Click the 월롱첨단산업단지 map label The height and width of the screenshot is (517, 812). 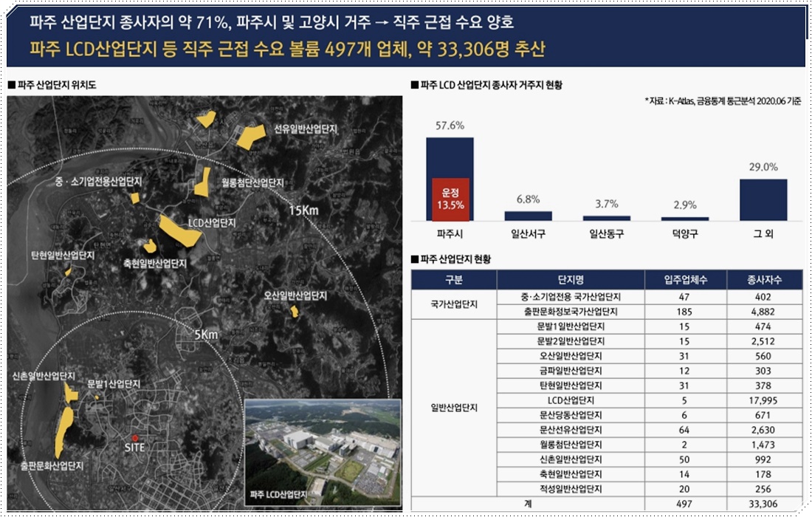point(252,182)
